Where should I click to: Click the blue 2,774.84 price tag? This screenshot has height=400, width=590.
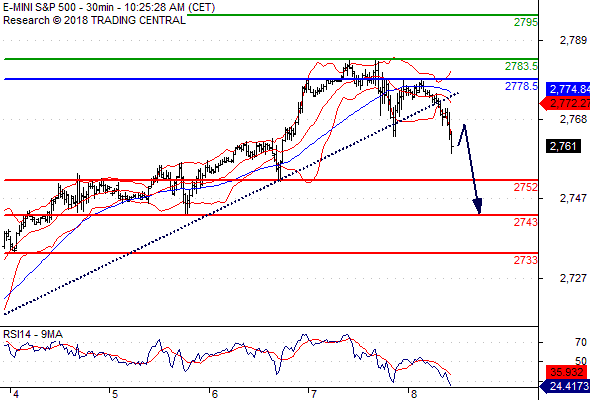pyautogui.click(x=568, y=89)
